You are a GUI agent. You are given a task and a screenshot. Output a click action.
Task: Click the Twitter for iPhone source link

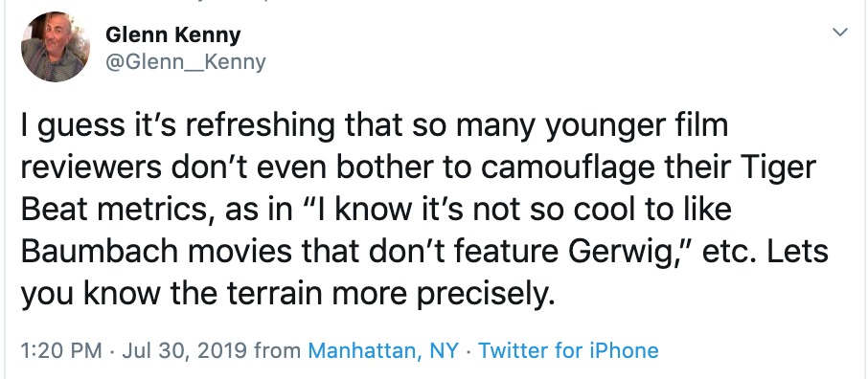tap(568, 350)
